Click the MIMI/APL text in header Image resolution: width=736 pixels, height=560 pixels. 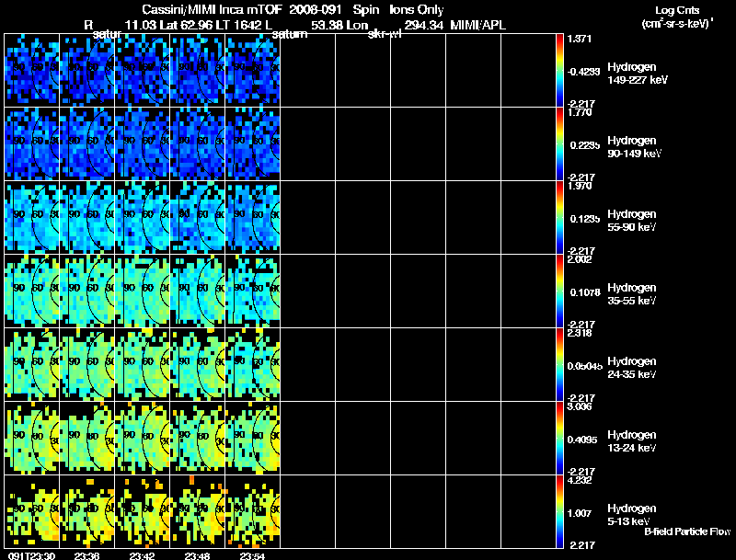(477, 25)
